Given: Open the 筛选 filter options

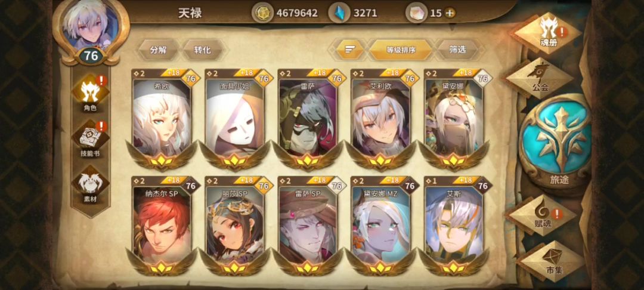Looking at the screenshot, I should (457, 50).
